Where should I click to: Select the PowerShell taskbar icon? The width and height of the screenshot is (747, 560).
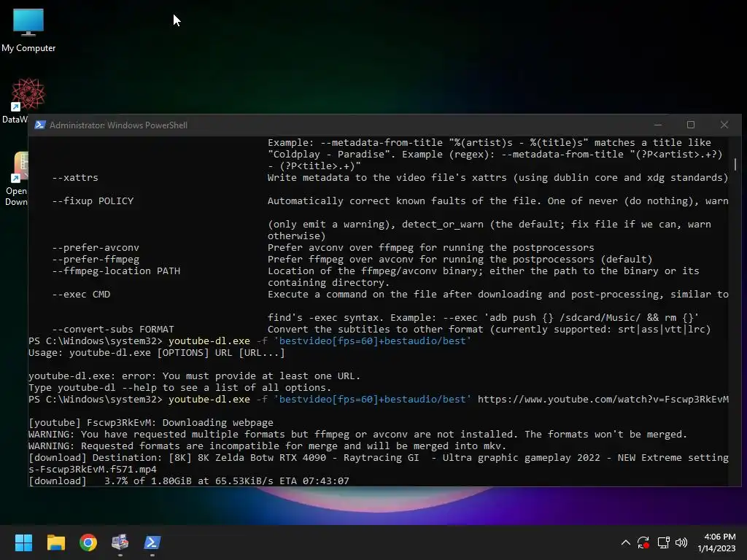[x=152, y=542]
